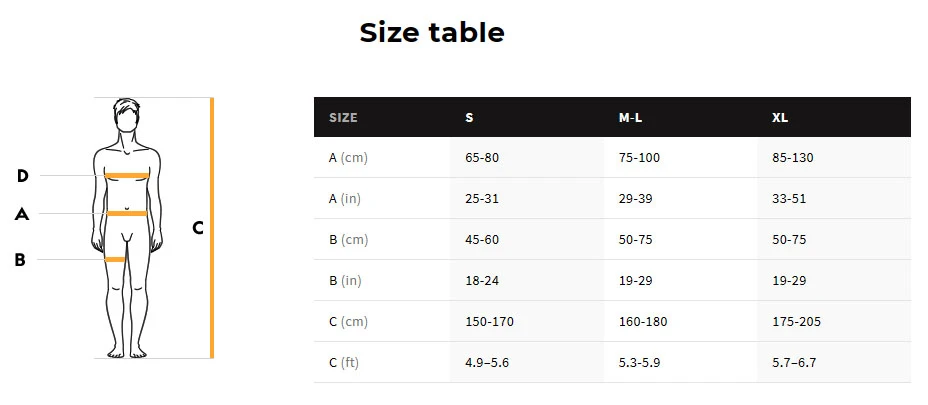This screenshot has height=405, width=928.
Task: Select the XL size column header
Action: [x=780, y=117]
